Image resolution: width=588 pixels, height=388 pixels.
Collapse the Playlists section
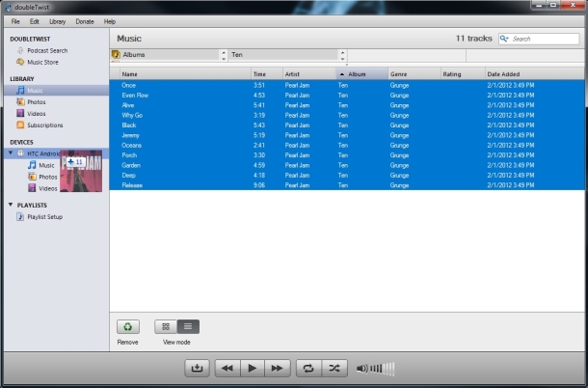pyautogui.click(x=10, y=205)
